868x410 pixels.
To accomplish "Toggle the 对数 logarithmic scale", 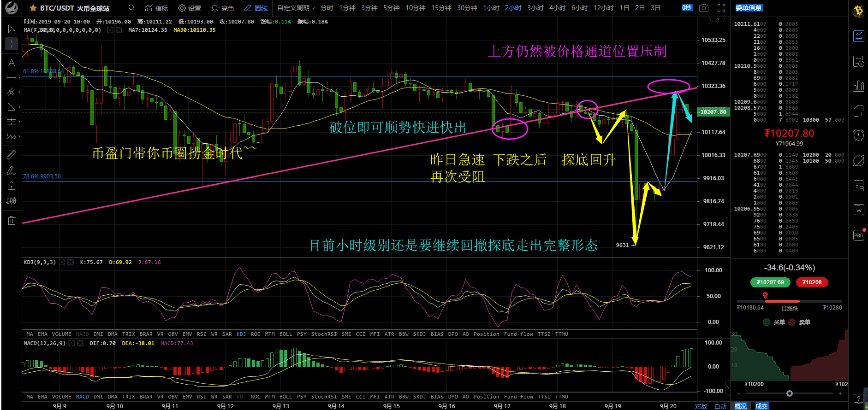I will (701, 406).
